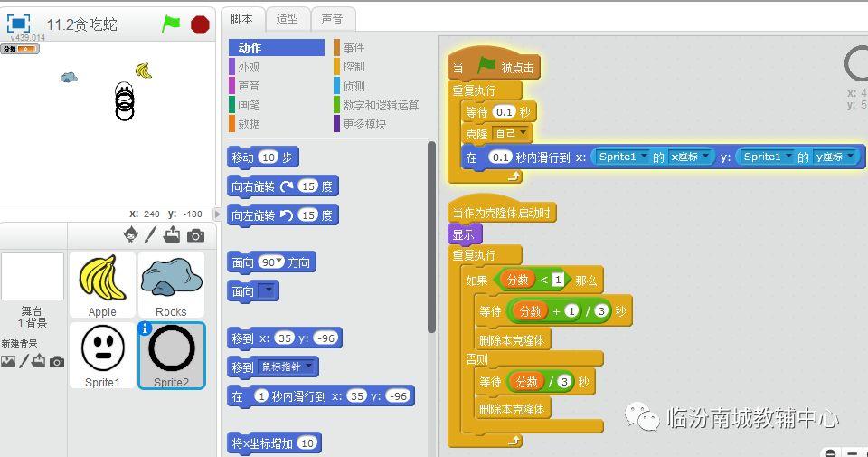Create a new sprite from camera
868x457 pixels.
195,235
